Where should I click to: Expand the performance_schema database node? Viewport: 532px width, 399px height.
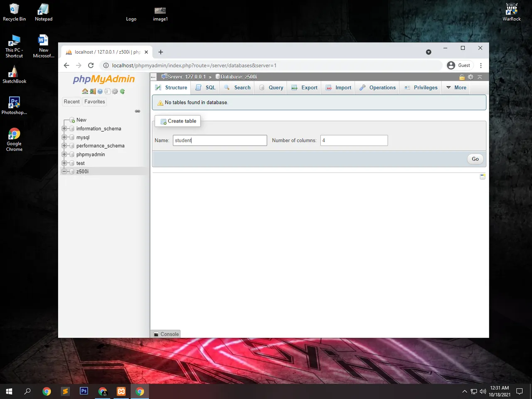(64, 145)
